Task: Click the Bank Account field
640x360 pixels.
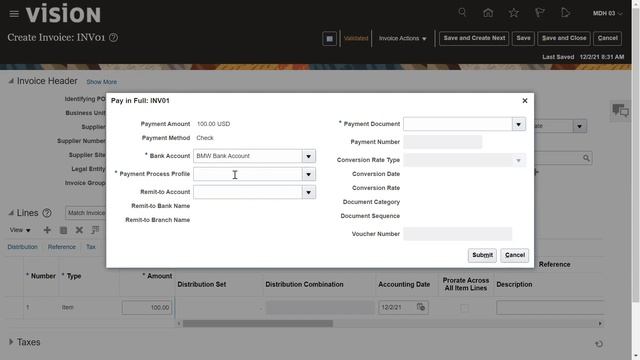Action: (248, 156)
